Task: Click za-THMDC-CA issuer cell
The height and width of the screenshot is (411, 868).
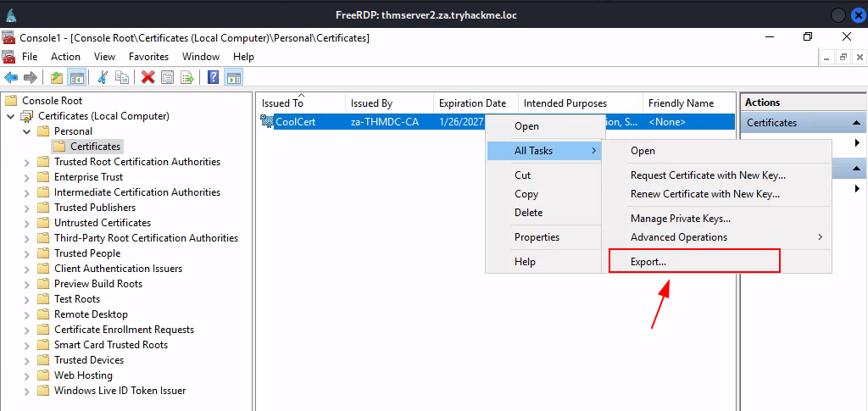Action: 385,122
